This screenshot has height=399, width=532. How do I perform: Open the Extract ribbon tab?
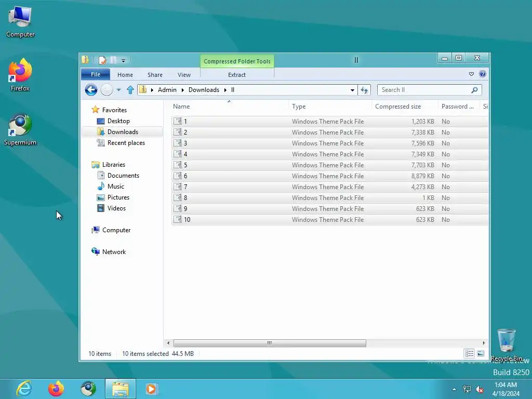(x=237, y=75)
